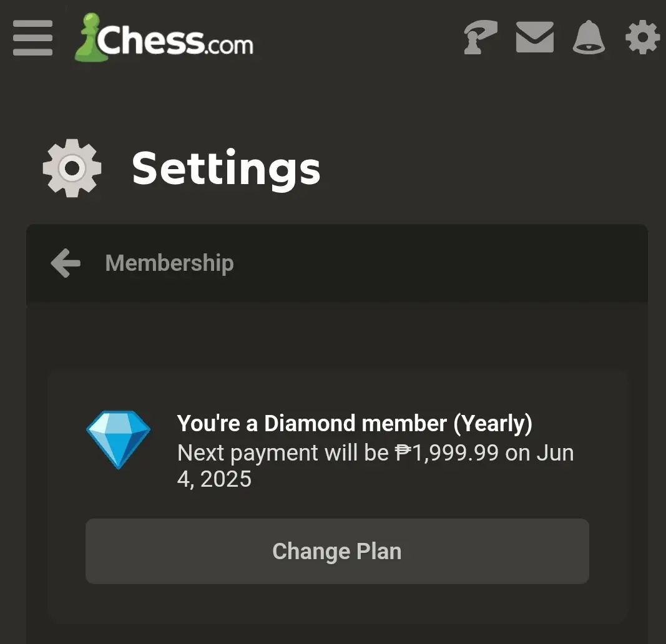Open the knight help icon
This screenshot has height=644, width=666.
480,37
